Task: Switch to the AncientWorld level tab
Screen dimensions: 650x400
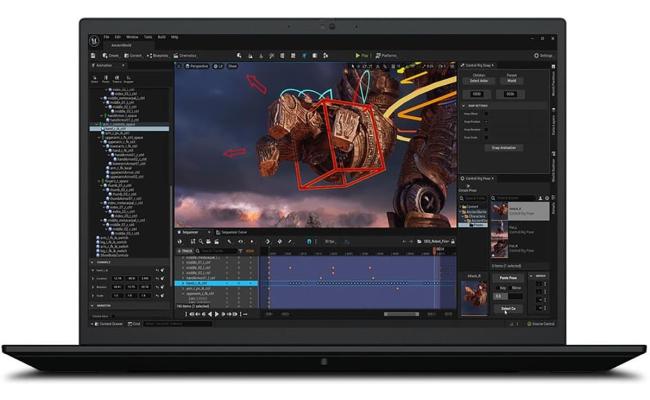Action: pyautogui.click(x=121, y=45)
